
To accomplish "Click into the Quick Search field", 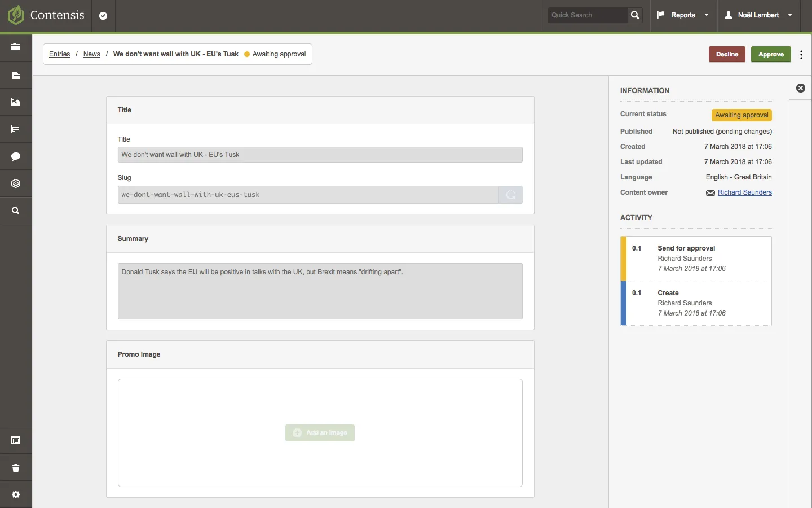I will tap(588, 15).
